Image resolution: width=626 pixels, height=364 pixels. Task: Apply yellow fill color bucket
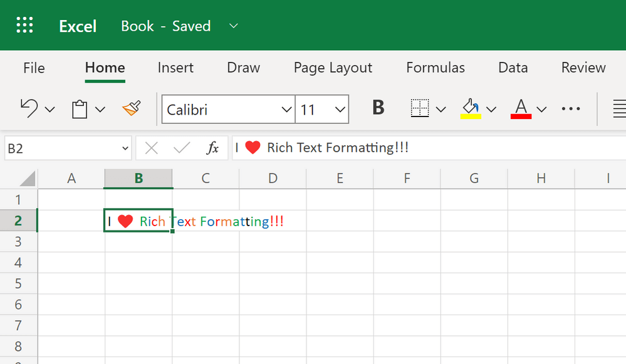[x=471, y=108]
